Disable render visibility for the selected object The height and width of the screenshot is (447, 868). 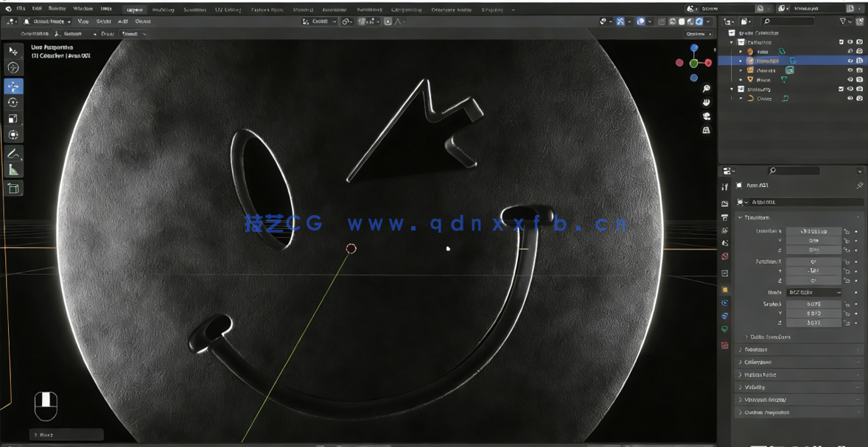[x=859, y=60]
